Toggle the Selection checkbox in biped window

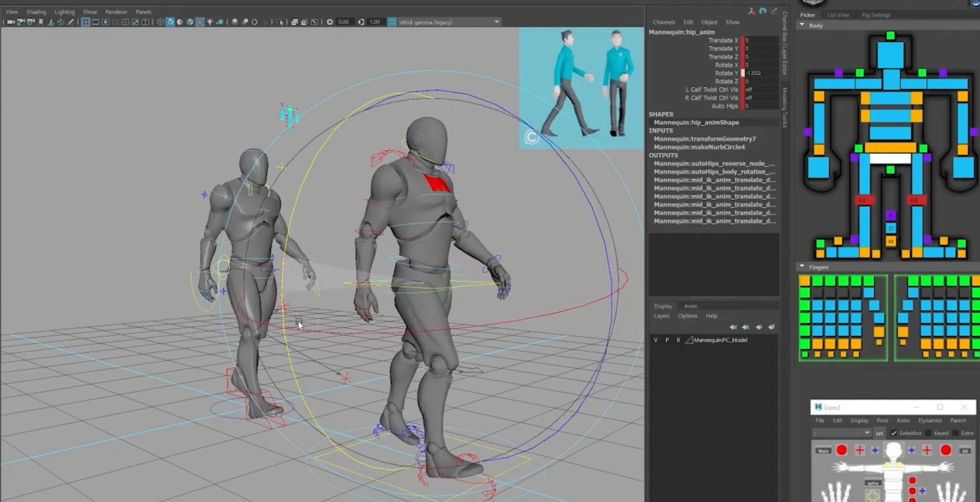pyautogui.click(x=894, y=433)
